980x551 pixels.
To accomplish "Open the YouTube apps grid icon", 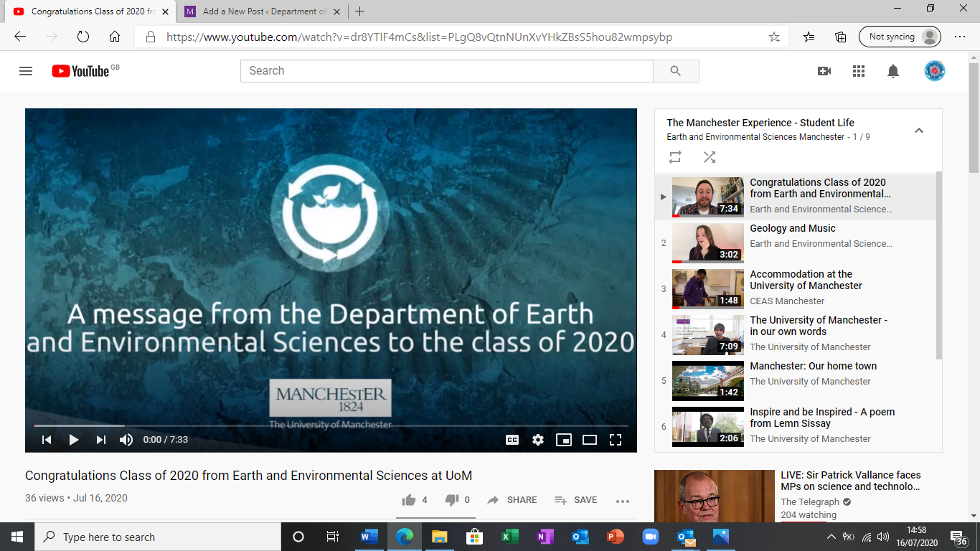I will pyautogui.click(x=859, y=71).
